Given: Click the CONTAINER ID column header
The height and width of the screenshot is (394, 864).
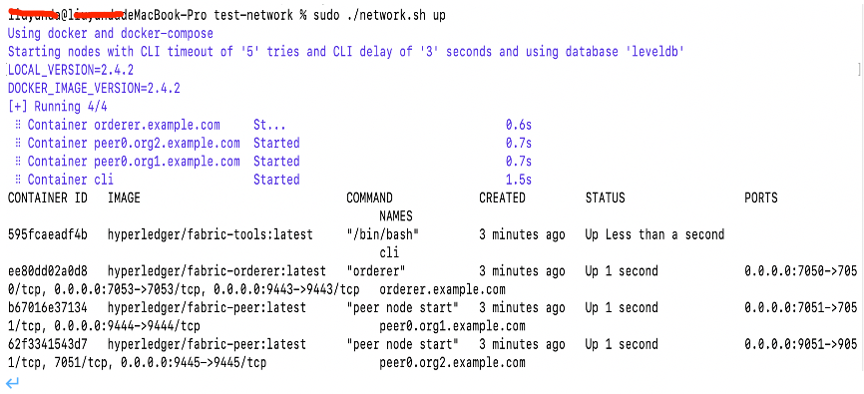Looking at the screenshot, I should (47, 198).
